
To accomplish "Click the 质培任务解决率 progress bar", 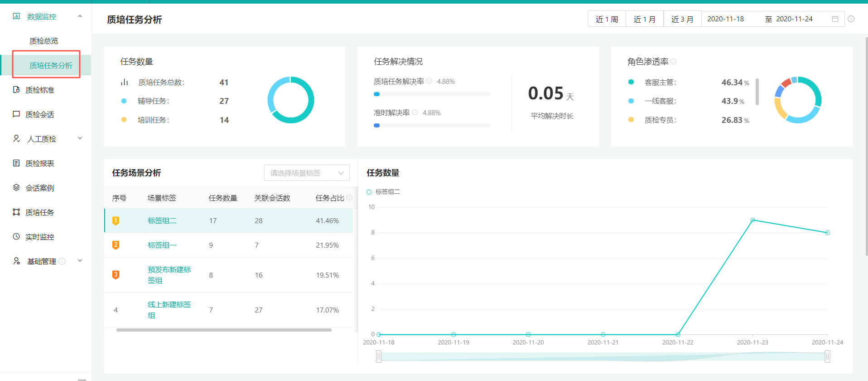I will (x=432, y=94).
